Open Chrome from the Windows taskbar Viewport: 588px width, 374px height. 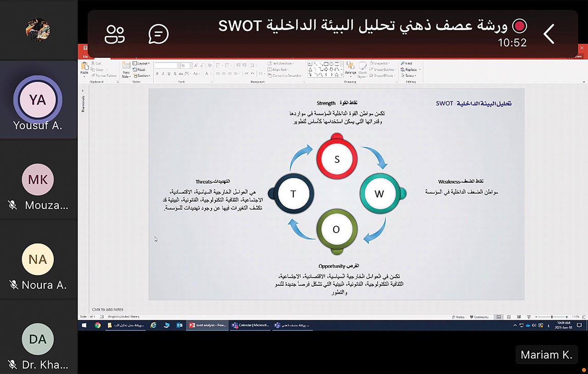point(97,325)
